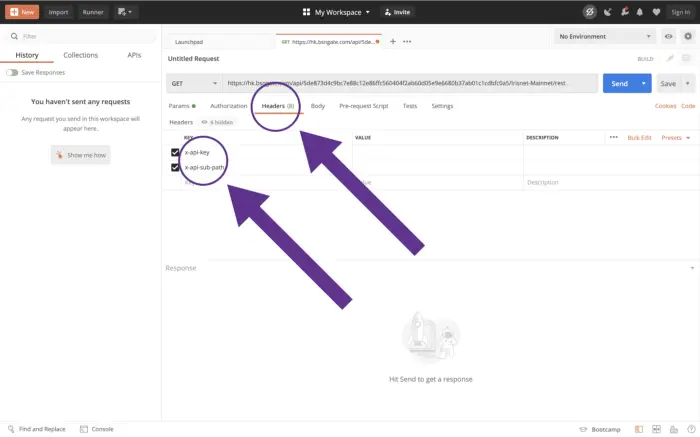Open Send button dropdown arrow
The width and height of the screenshot is (700, 437).
(644, 83)
